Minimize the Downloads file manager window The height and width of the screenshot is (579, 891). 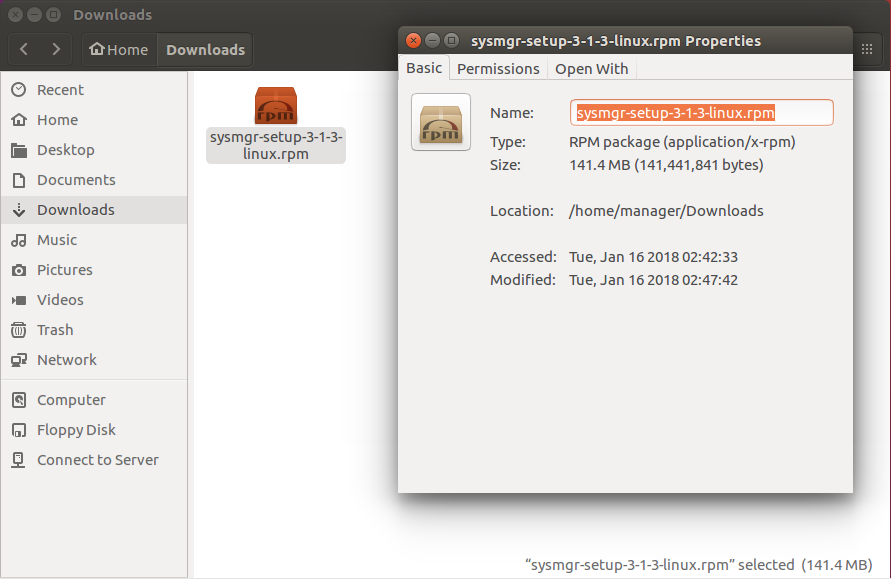tap(34, 15)
